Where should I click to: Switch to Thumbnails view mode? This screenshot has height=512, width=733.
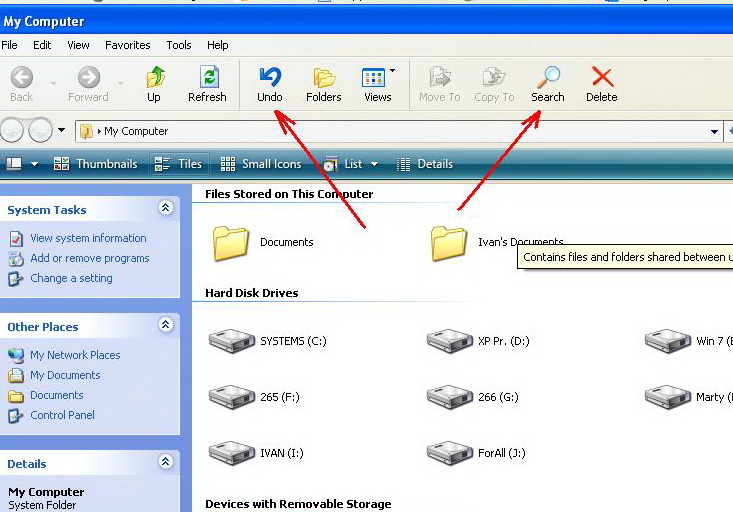point(96,164)
